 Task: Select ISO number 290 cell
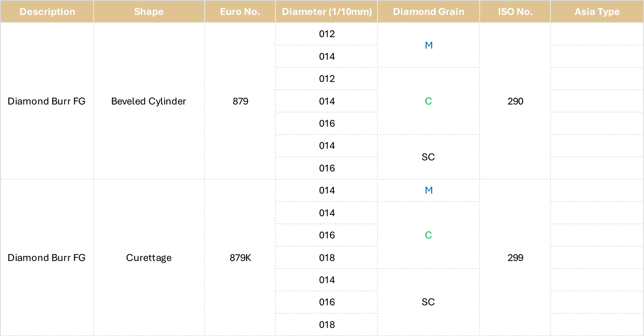515,101
